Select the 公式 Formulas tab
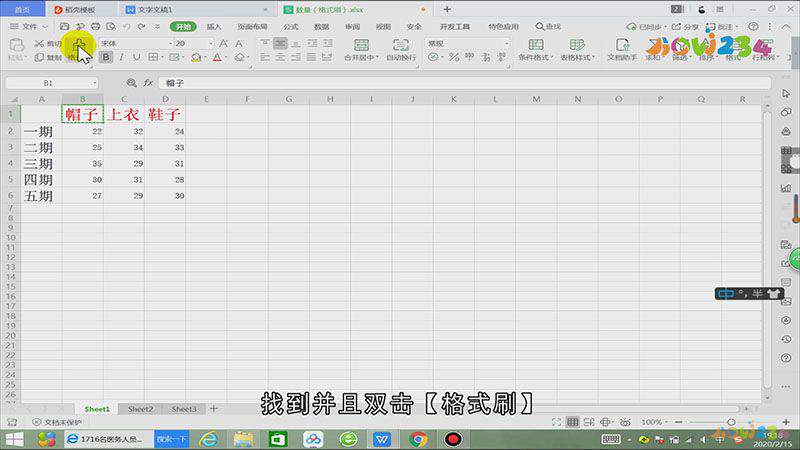 (291, 27)
